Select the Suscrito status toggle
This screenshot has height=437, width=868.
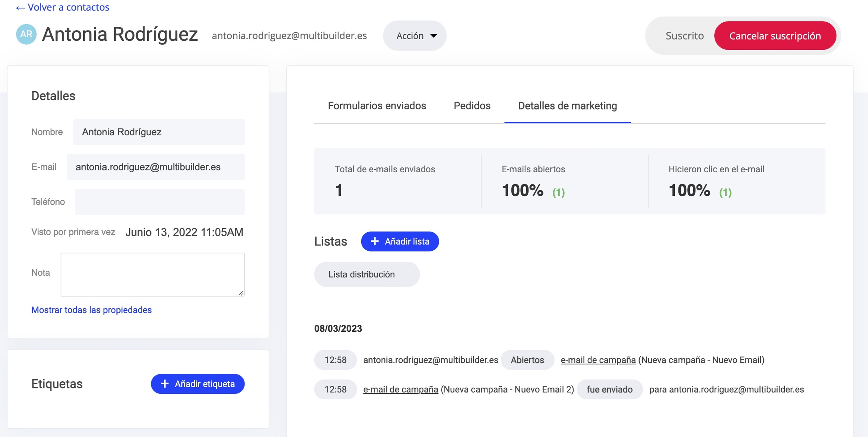pos(684,36)
